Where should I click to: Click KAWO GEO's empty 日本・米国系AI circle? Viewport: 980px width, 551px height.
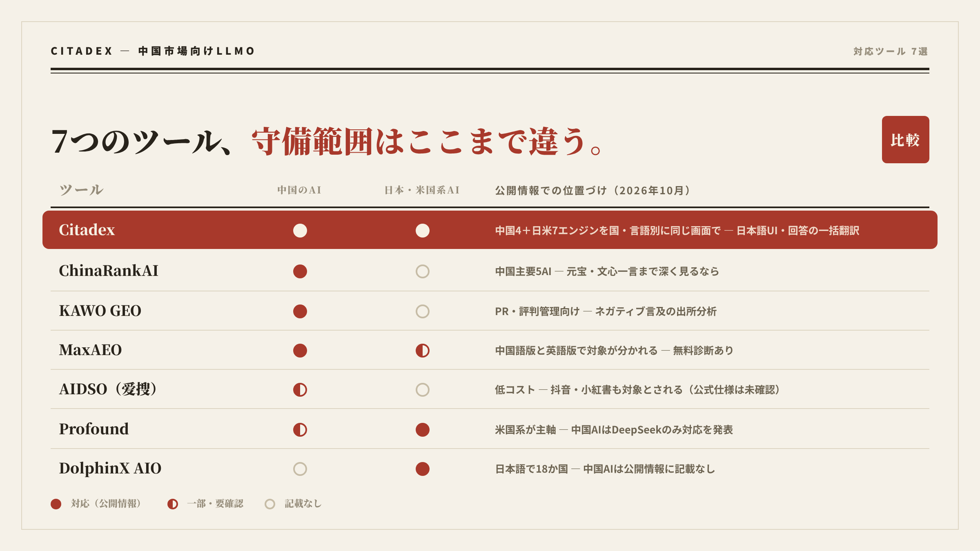tap(423, 311)
